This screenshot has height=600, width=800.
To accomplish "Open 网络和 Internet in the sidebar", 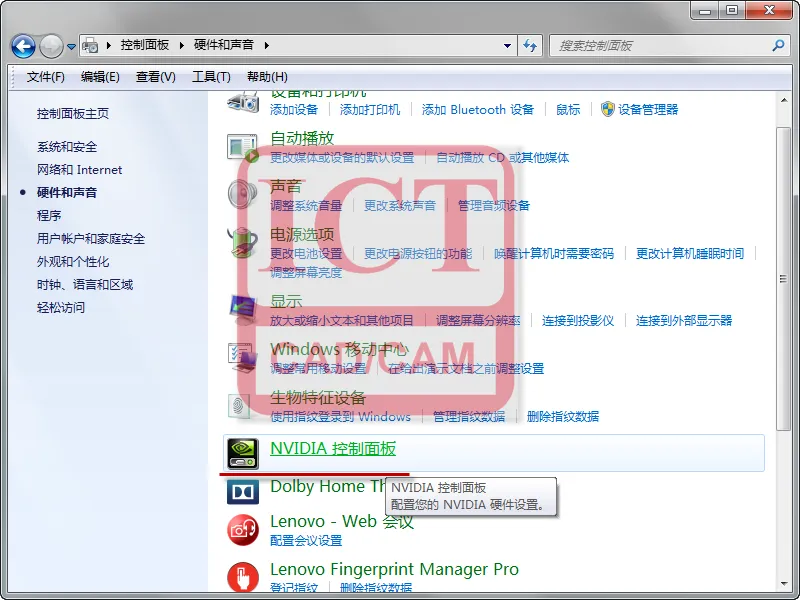I will [x=80, y=170].
